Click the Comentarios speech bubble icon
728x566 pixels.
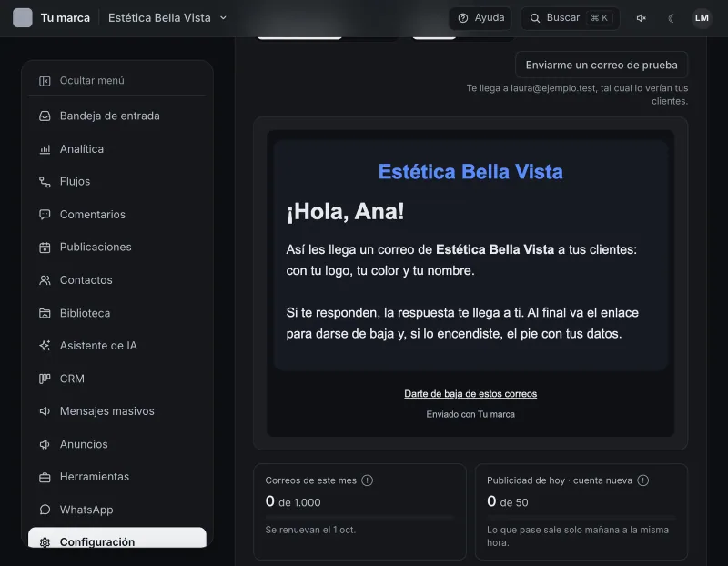tap(45, 215)
